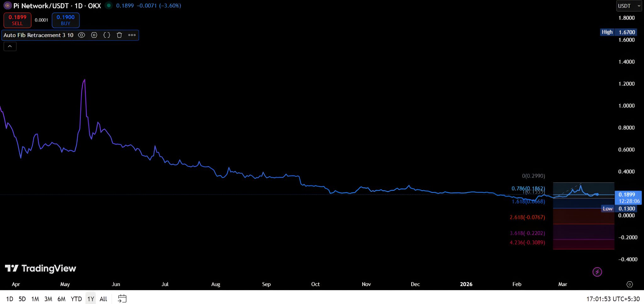The image size is (644, 304).
Task: Click the 0.1899 SELL button
Action: pyautogui.click(x=17, y=20)
